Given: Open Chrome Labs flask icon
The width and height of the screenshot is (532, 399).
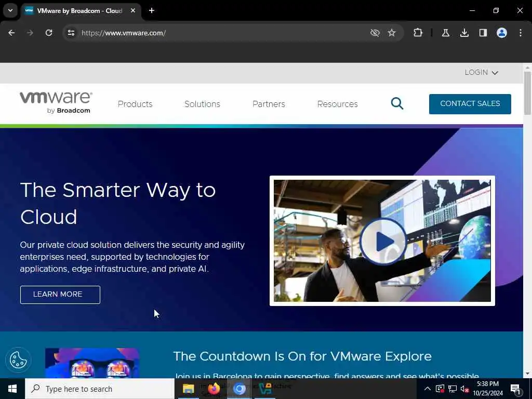Looking at the screenshot, I should pos(446,33).
